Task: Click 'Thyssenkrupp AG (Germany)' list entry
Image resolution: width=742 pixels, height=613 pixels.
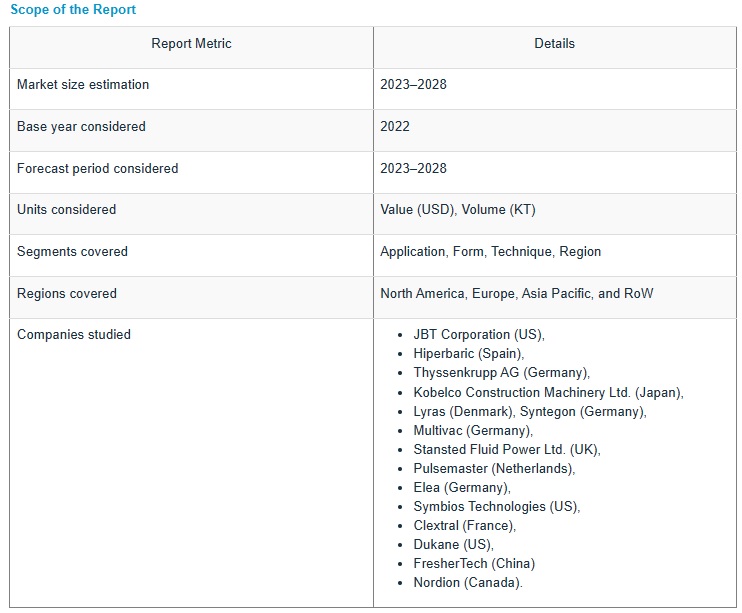Action: click(500, 373)
